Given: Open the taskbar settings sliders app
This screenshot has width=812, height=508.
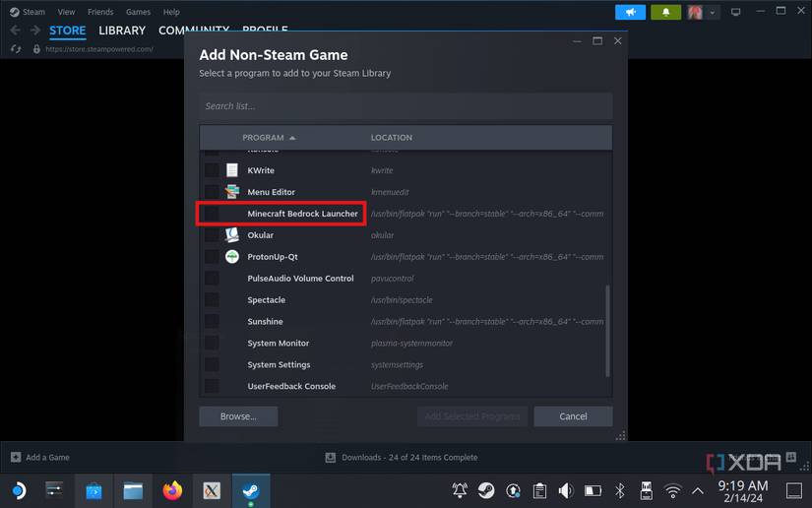Looking at the screenshot, I should coord(54,490).
